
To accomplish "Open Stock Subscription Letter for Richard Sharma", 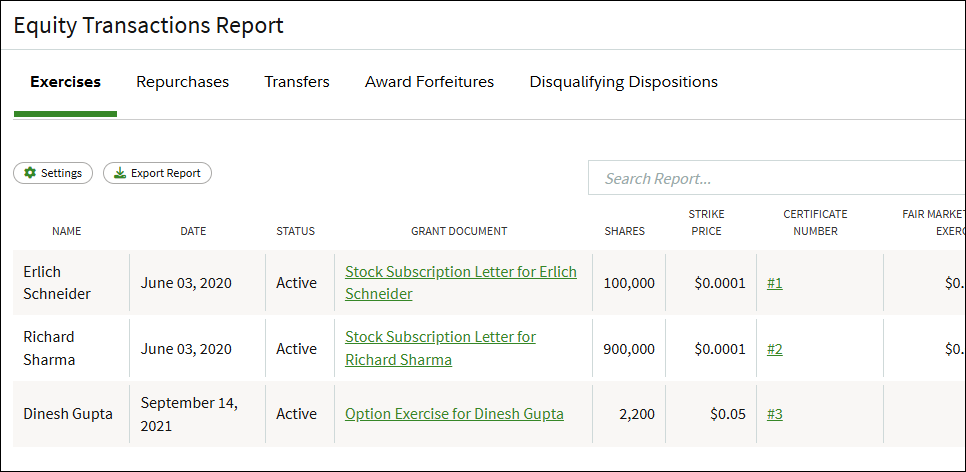I will coord(440,348).
